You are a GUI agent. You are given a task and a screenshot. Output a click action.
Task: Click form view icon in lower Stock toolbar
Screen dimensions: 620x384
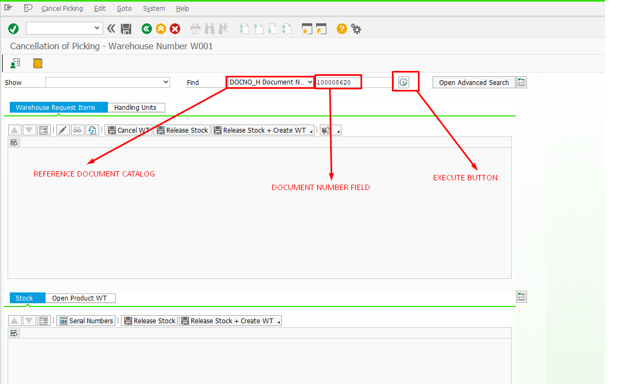(43, 321)
